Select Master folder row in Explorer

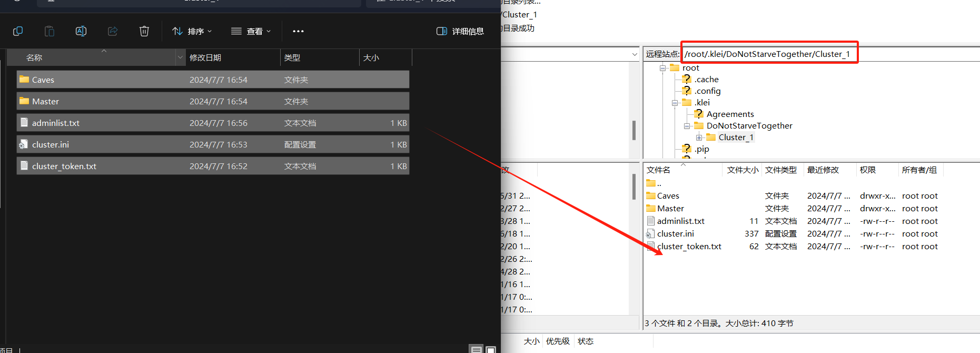(213, 101)
